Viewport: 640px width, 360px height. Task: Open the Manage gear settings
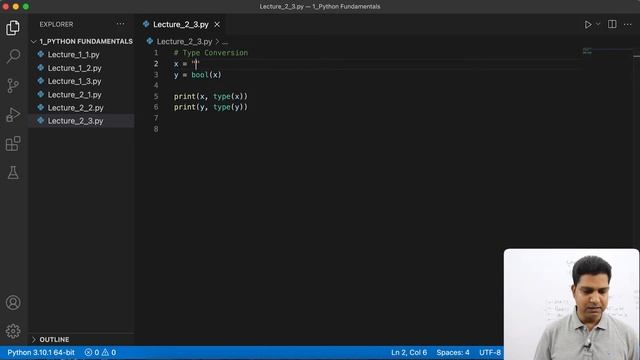pyautogui.click(x=13, y=331)
